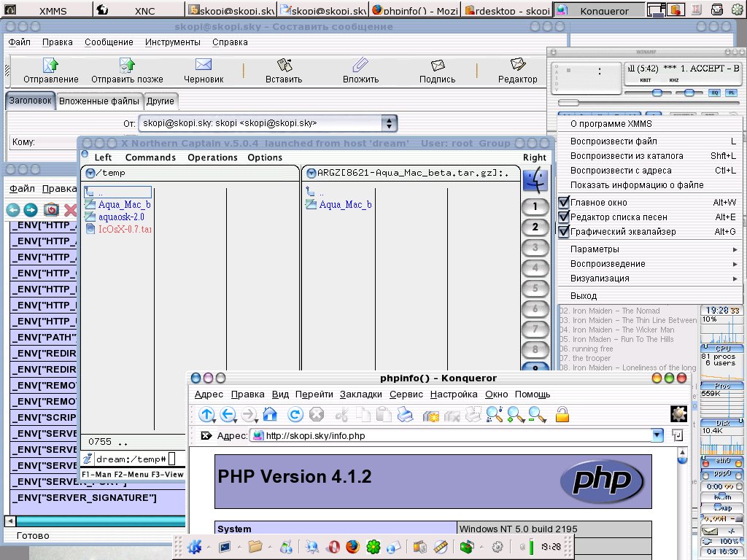Click bookmark button 1 in Northern Captain
This screenshot has width=747, height=560.
click(535, 206)
